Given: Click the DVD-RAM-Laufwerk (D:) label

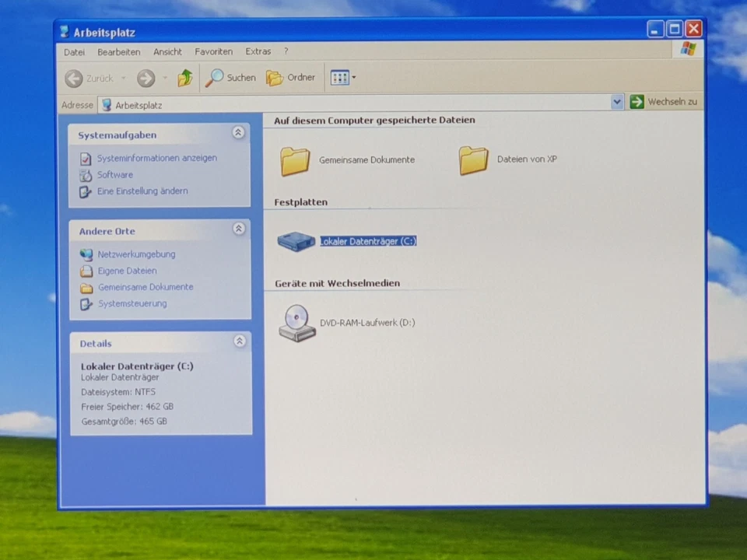Looking at the screenshot, I should [367, 322].
